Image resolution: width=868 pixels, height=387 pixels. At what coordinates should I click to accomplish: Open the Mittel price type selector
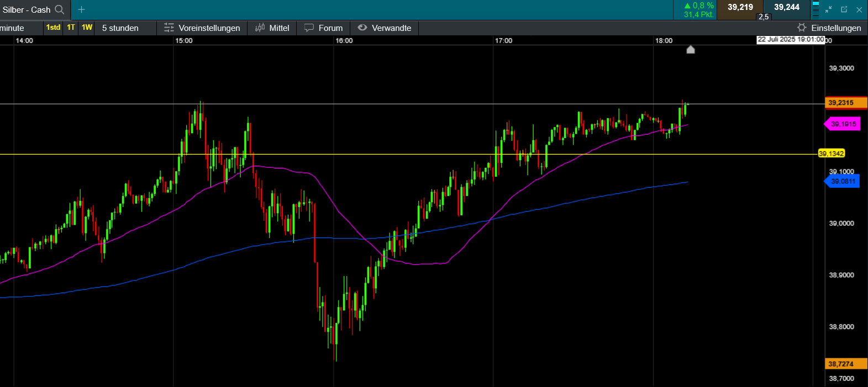[272, 28]
